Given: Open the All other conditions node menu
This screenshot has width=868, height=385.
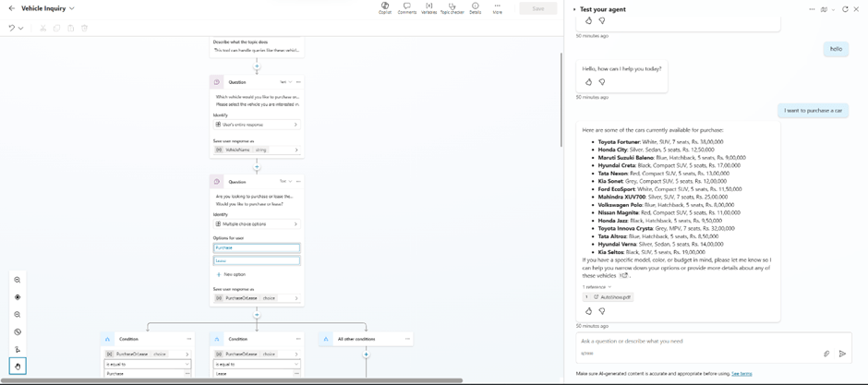Looking at the screenshot, I should [407, 339].
